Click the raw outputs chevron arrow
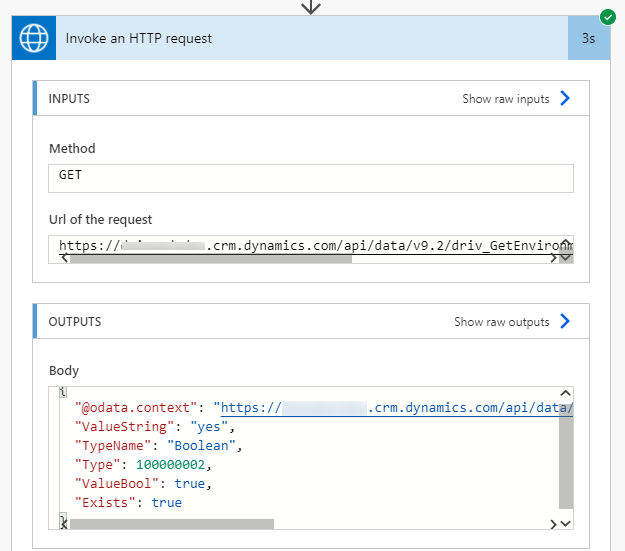 [x=565, y=321]
